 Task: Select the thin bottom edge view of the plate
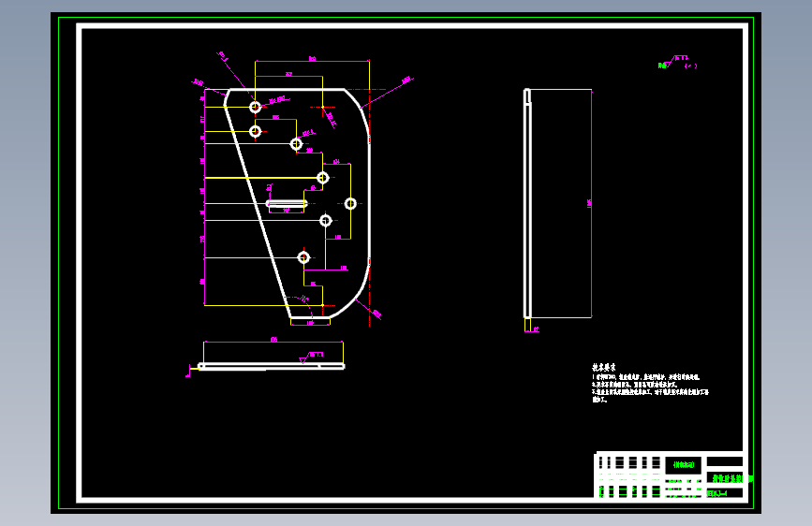272,367
